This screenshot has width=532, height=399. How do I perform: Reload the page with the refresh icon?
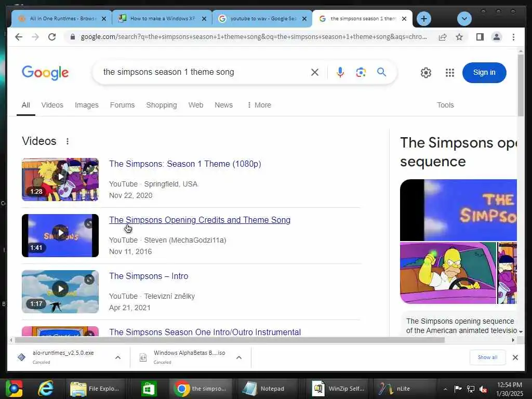(x=52, y=37)
